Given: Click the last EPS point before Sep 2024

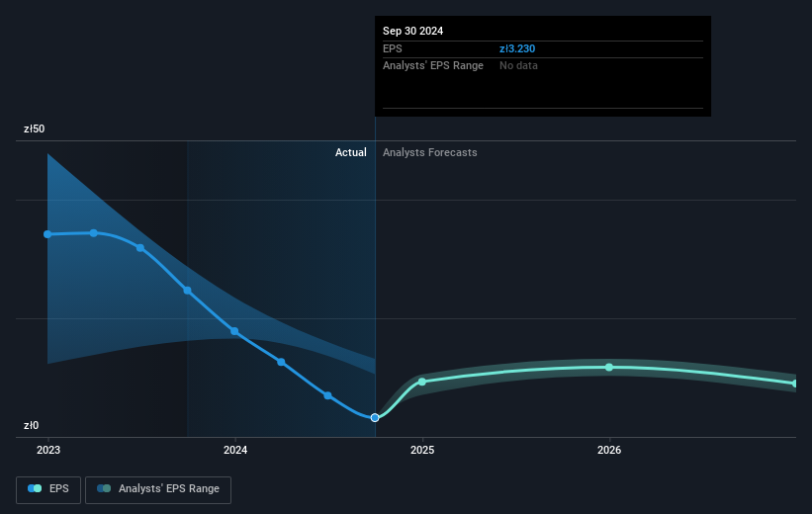Looking at the screenshot, I should 327,395.
